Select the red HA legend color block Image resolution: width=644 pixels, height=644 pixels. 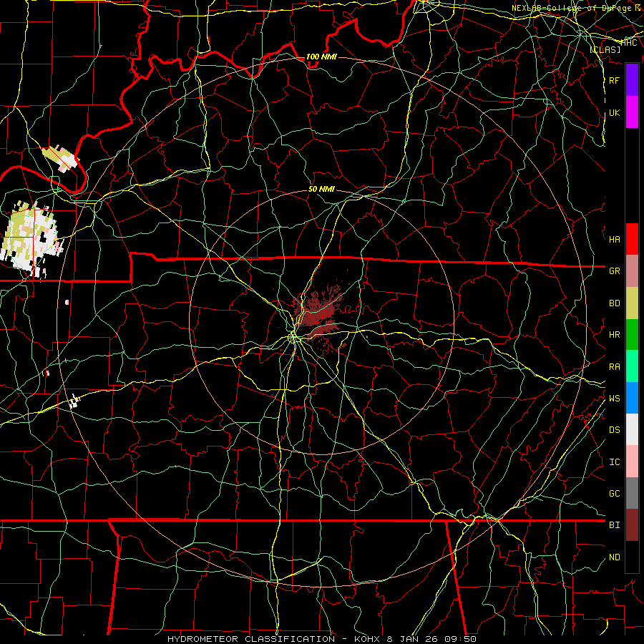click(x=632, y=239)
